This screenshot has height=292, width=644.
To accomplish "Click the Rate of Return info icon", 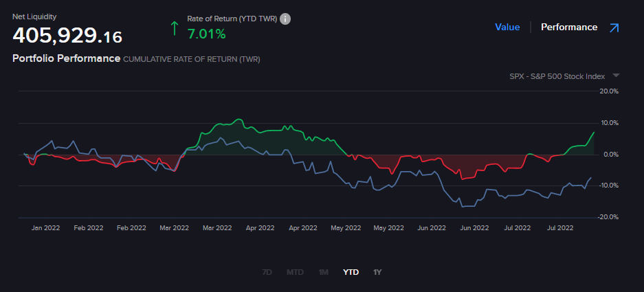I will [x=285, y=19].
